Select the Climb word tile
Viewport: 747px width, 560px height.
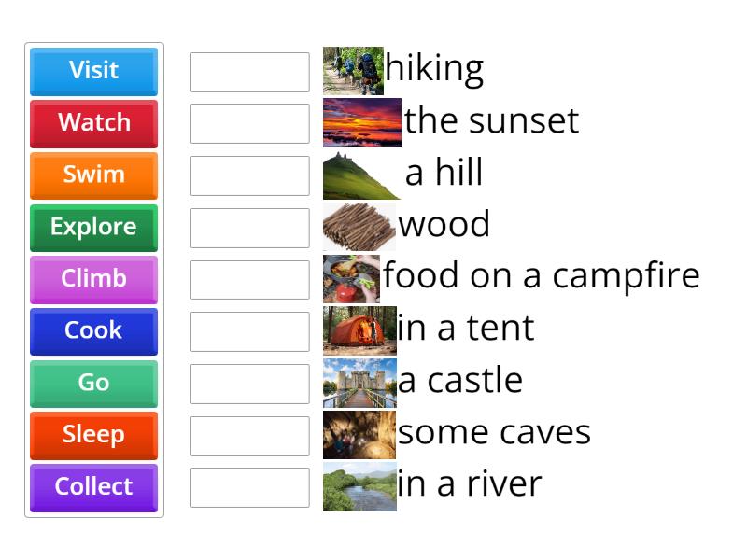pyautogui.click(x=93, y=279)
